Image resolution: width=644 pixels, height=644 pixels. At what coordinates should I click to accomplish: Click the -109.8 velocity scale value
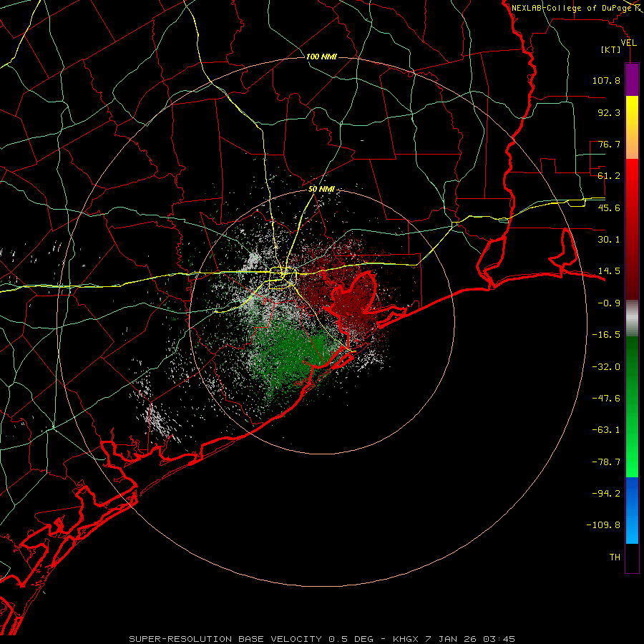click(x=604, y=525)
